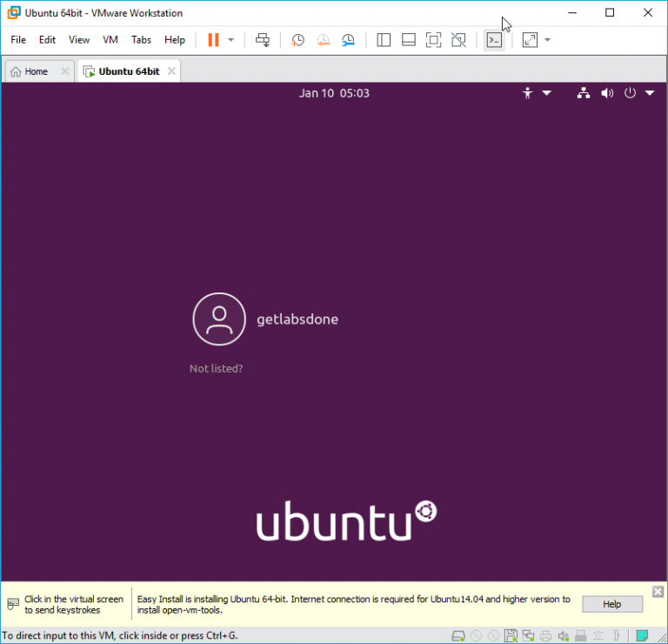Click the printer status icon
668x644 pixels.
click(x=545, y=636)
